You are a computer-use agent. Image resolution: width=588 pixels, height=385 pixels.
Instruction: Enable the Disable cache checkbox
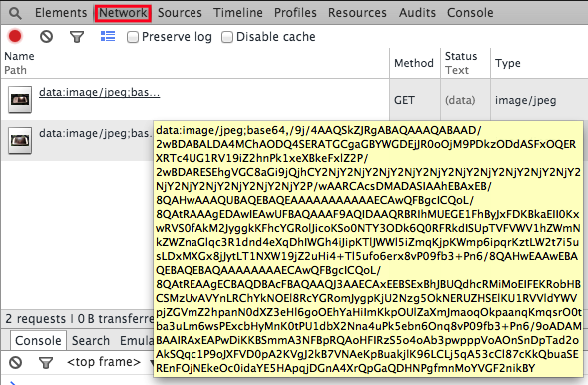click(x=226, y=37)
